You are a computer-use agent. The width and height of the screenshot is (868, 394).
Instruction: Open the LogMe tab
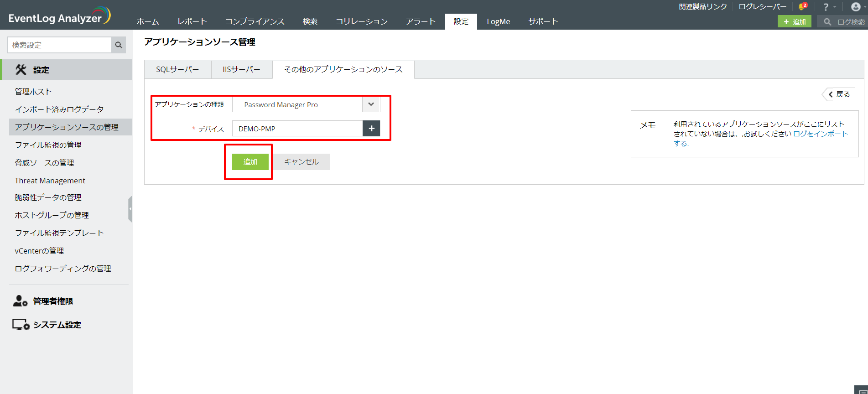point(499,21)
